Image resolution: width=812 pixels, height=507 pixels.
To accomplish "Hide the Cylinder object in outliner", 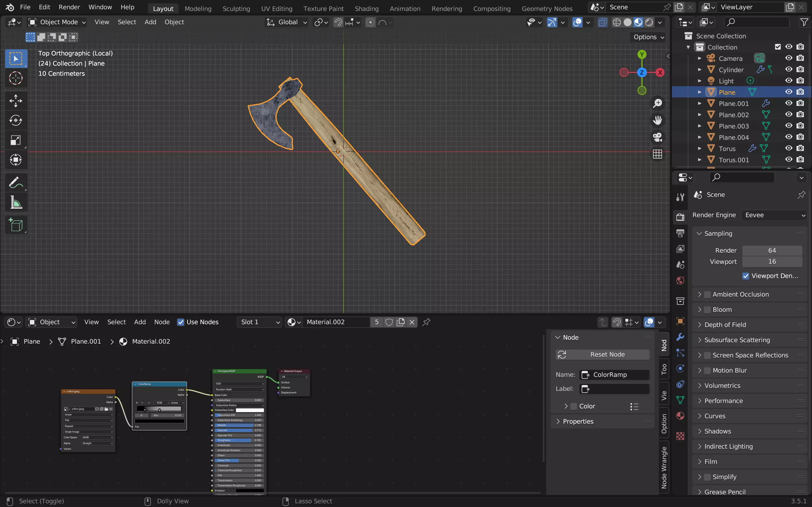I will point(789,69).
